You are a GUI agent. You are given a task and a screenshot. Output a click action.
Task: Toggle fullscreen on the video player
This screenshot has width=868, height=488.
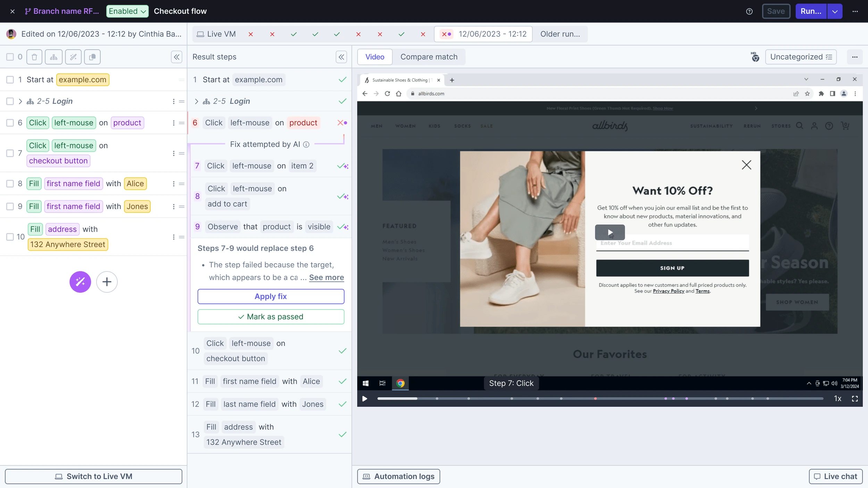854,399
